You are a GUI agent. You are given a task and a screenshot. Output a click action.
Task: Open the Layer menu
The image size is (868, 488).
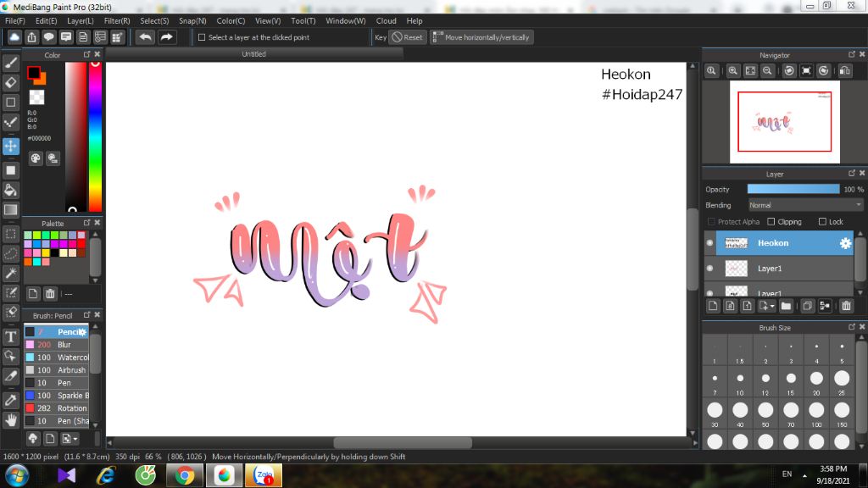(81, 20)
